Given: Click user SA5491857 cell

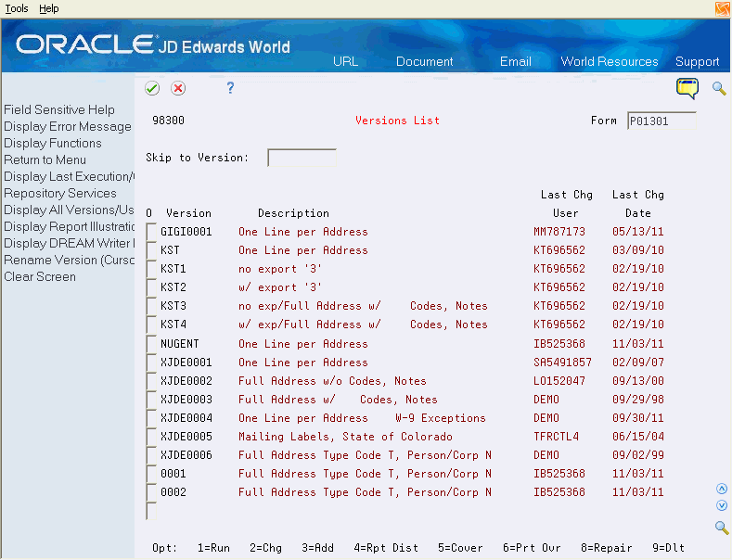Looking at the screenshot, I should pos(562,363).
